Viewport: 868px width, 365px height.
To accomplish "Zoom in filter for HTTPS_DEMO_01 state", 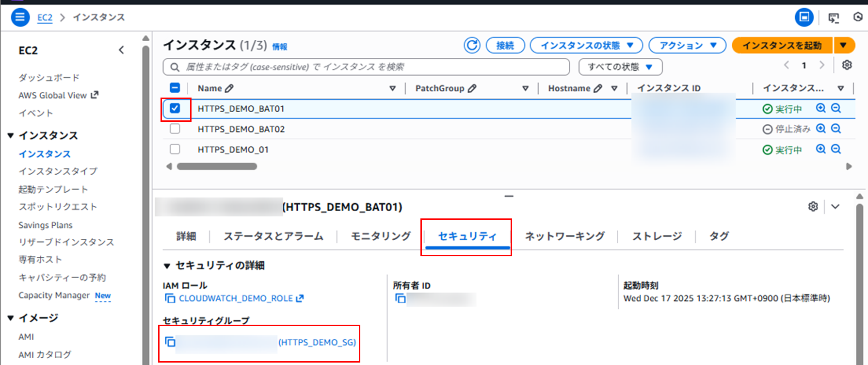I will (x=820, y=149).
